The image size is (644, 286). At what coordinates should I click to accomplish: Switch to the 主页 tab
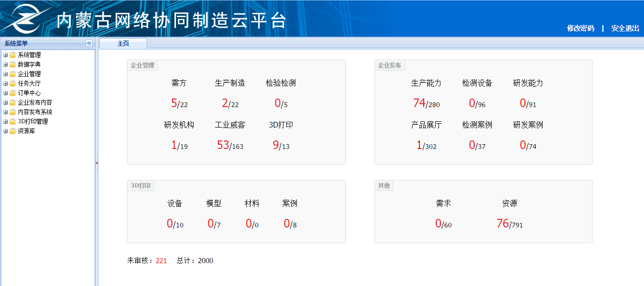point(123,43)
